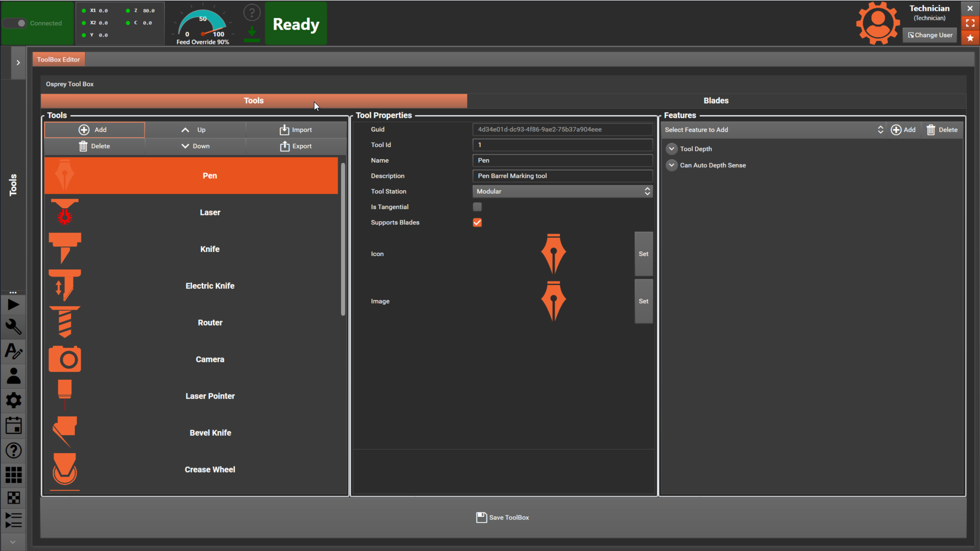Viewport: 980px width, 551px height.
Task: Toggle the Connected switch
Action: click(15, 23)
